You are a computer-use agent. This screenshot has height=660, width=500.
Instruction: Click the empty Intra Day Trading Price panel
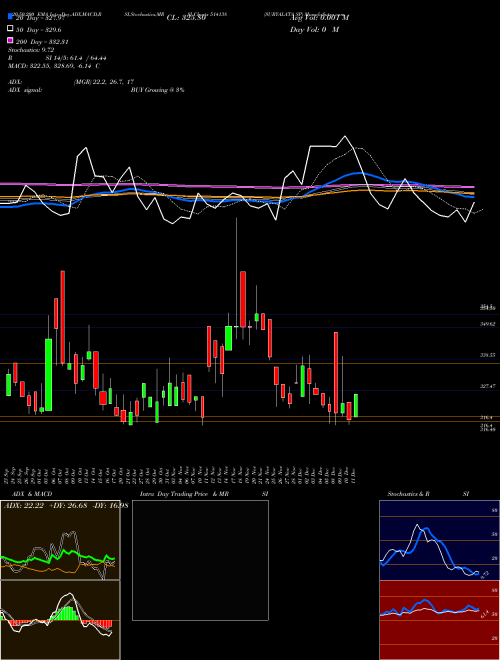[200, 560]
